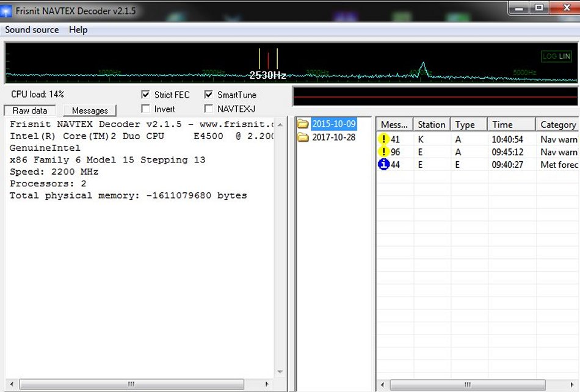Enable the Invert checkbox
This screenshot has width=580, height=392.
pyautogui.click(x=145, y=108)
